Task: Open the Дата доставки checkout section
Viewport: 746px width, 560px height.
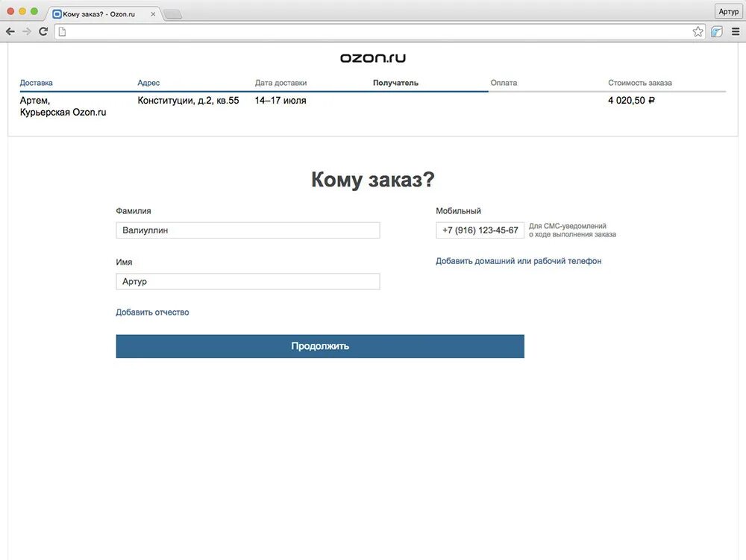Action: click(x=280, y=83)
